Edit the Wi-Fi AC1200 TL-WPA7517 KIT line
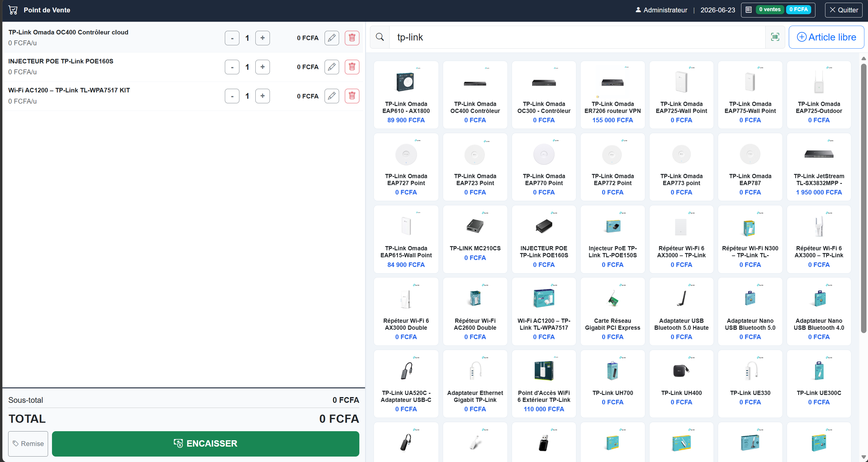Image resolution: width=868 pixels, height=462 pixels. [332, 96]
